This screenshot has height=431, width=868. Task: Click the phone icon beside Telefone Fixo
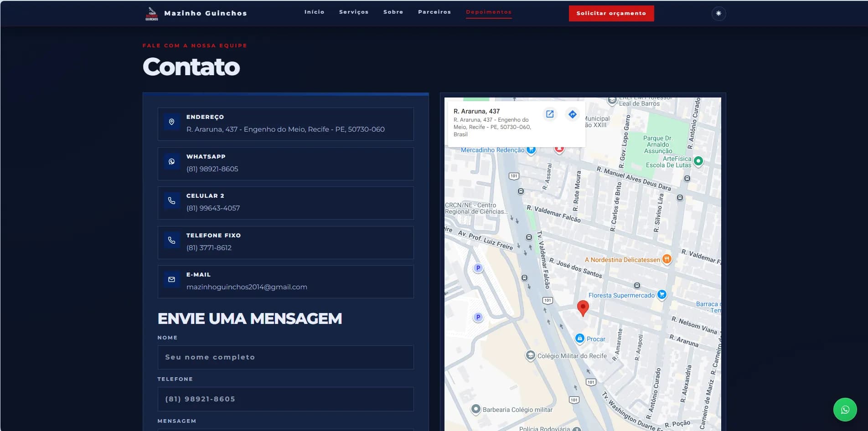click(171, 240)
